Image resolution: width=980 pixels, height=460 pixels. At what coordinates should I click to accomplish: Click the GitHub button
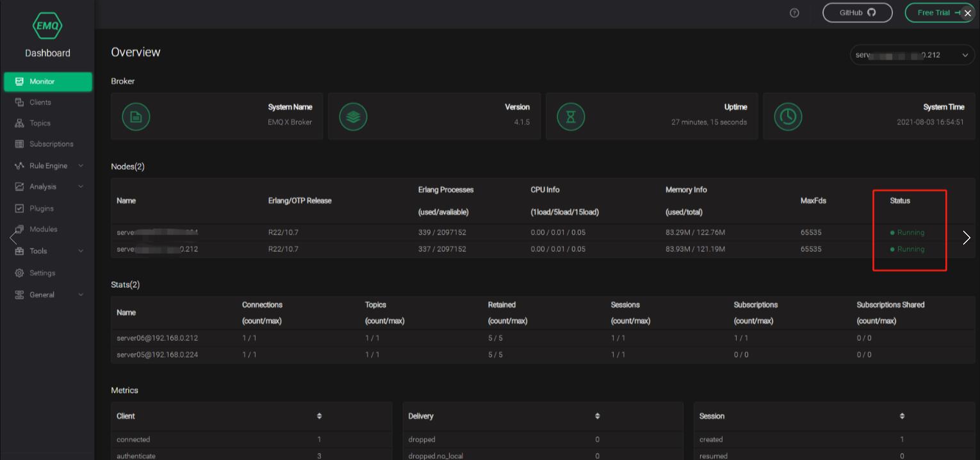[x=857, y=13]
